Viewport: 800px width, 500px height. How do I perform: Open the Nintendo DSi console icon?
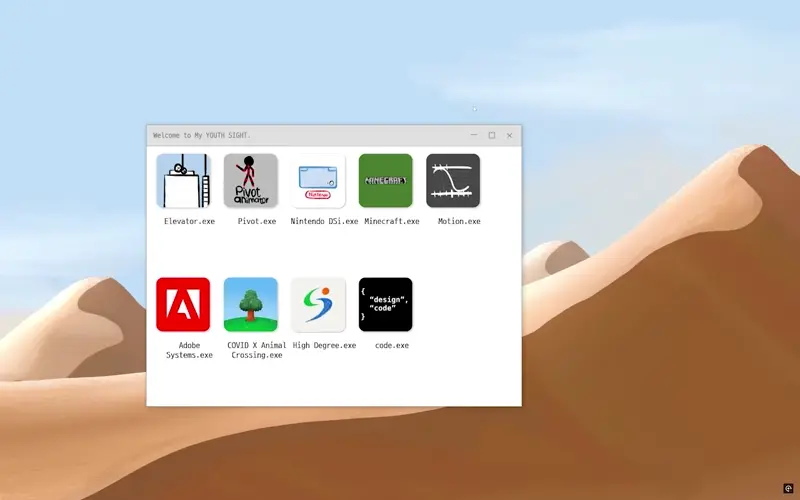[x=318, y=181]
